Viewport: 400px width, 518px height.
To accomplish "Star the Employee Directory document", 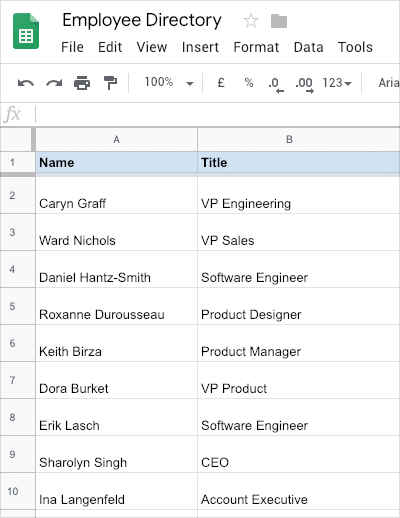I will pyautogui.click(x=251, y=21).
